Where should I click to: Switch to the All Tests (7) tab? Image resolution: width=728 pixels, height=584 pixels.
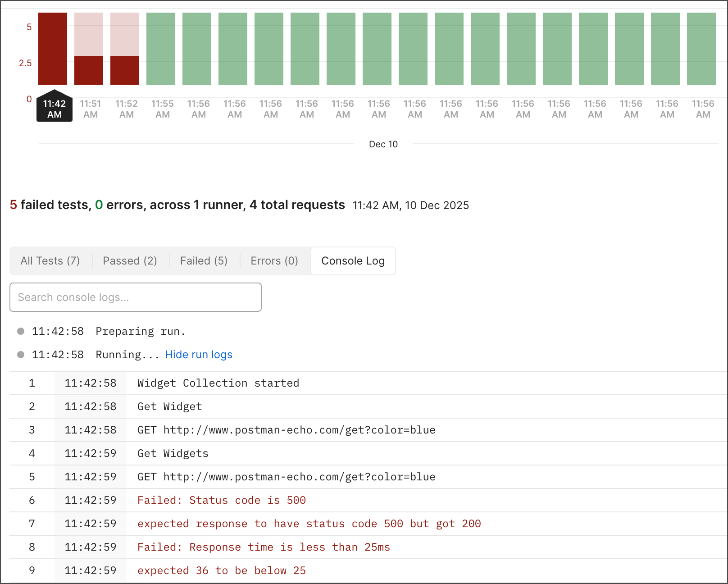[50, 260]
